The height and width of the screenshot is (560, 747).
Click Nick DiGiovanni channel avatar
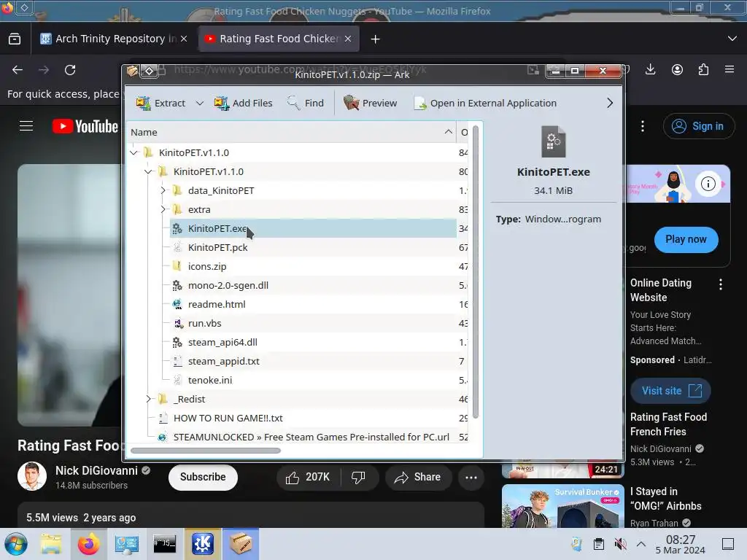pyautogui.click(x=32, y=476)
